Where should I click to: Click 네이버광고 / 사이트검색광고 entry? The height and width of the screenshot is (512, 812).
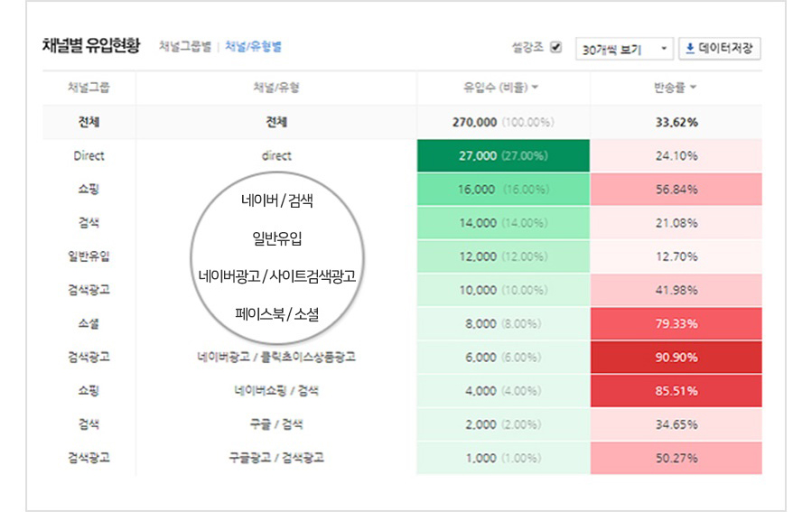coord(276,276)
